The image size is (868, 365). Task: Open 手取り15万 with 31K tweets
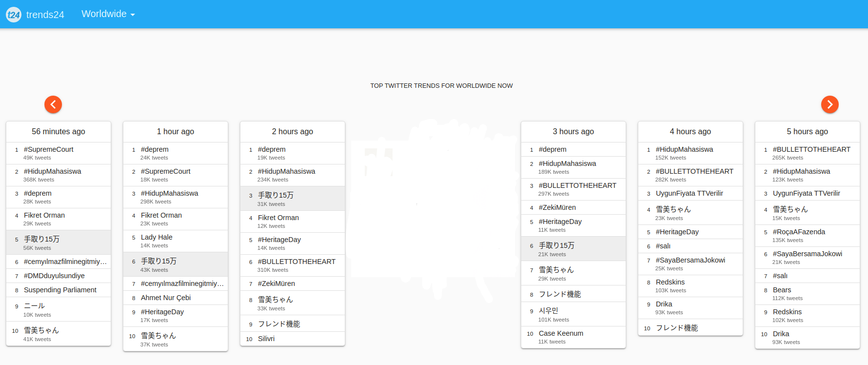pos(276,195)
